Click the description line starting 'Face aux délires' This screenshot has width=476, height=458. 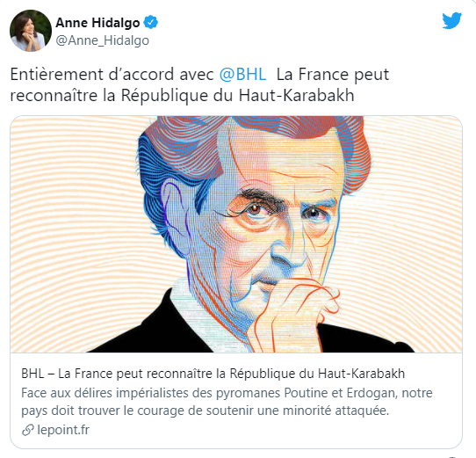click(x=227, y=393)
